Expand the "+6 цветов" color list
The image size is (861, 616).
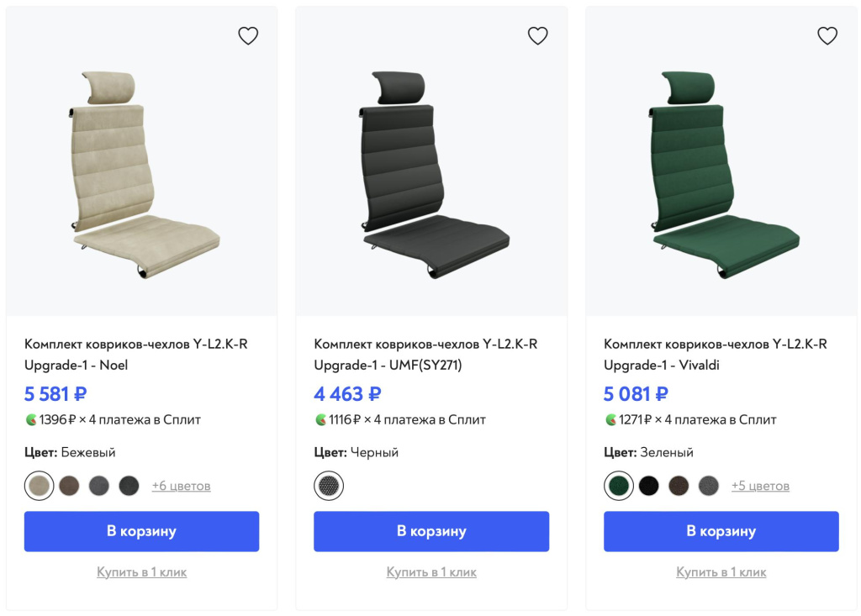181,486
